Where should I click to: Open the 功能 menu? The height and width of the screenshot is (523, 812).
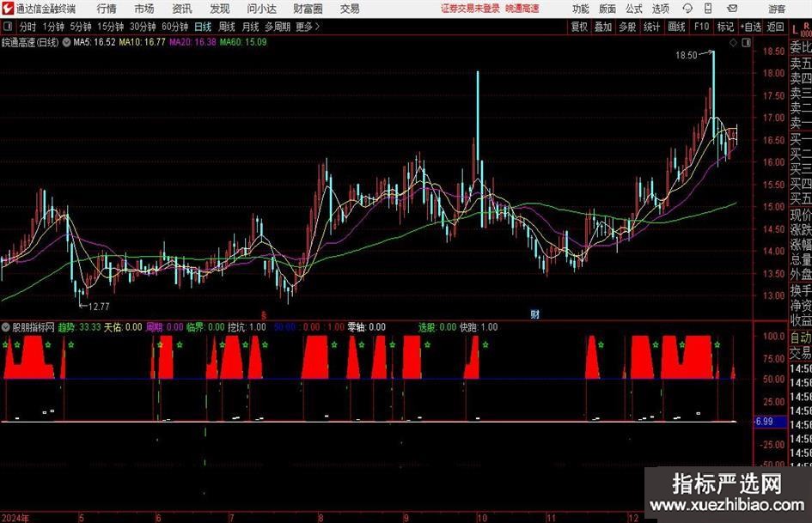pyautogui.click(x=581, y=9)
